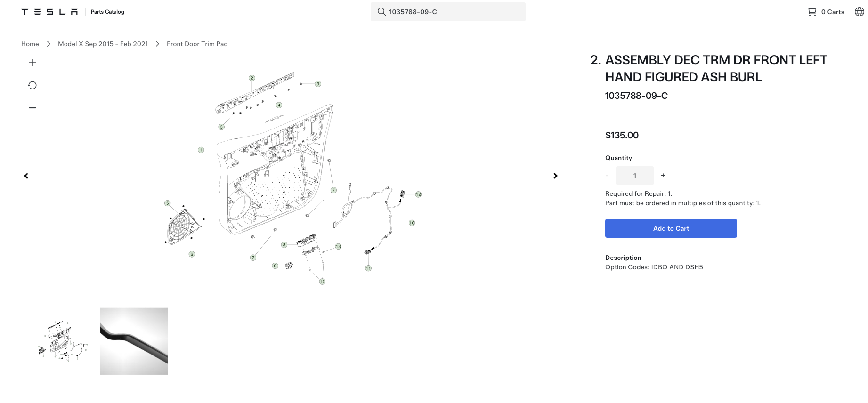Decrease quantity with minus button
This screenshot has width=868, height=403.
coord(607,176)
